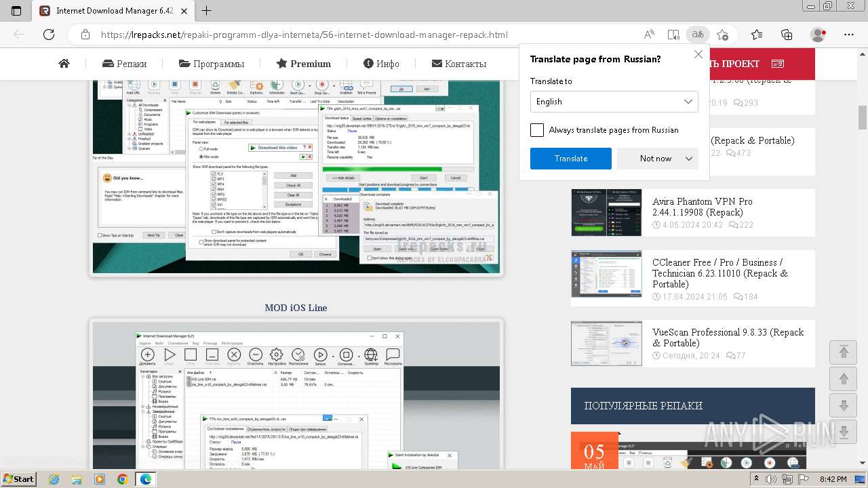Image resolution: width=868 pixels, height=488 pixels.
Task: Select the Internet Download Manager browser tab
Action: pyautogui.click(x=113, y=11)
